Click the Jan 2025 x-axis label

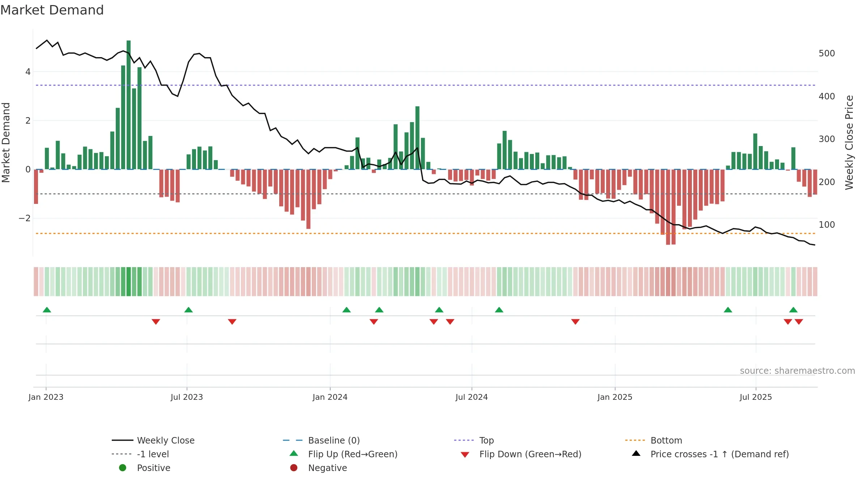[615, 397]
